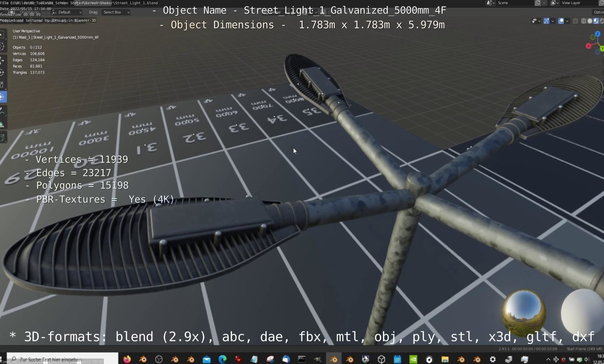Click 'Objects 0 / 212' statistic
Viewport: 604px width, 364px height.
[x=27, y=47]
